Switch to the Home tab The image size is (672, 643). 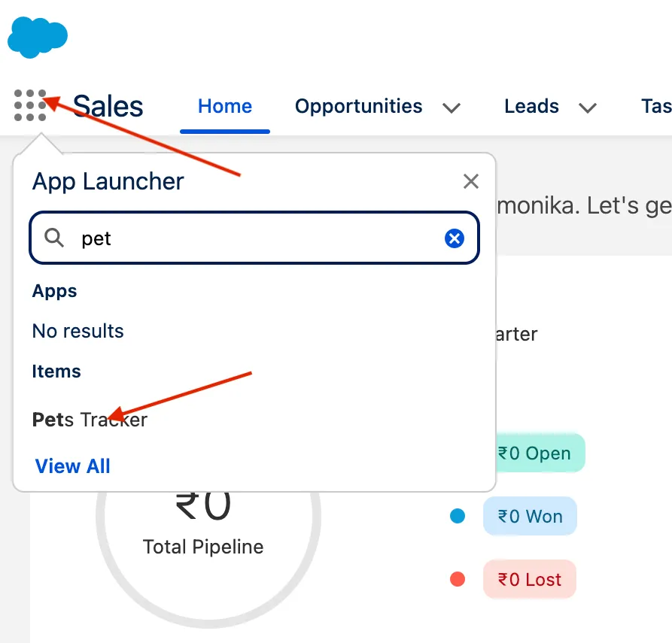point(225,106)
